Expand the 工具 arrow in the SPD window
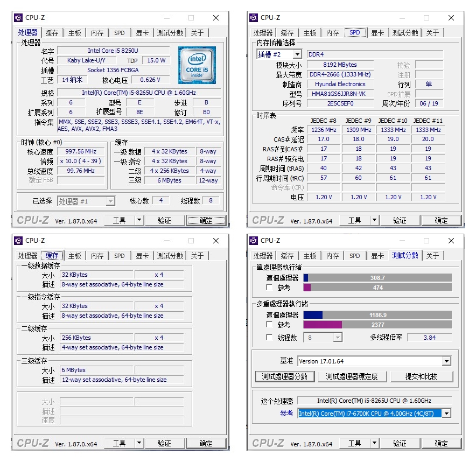Image resolution: width=476 pixels, height=462 pixels. click(374, 220)
